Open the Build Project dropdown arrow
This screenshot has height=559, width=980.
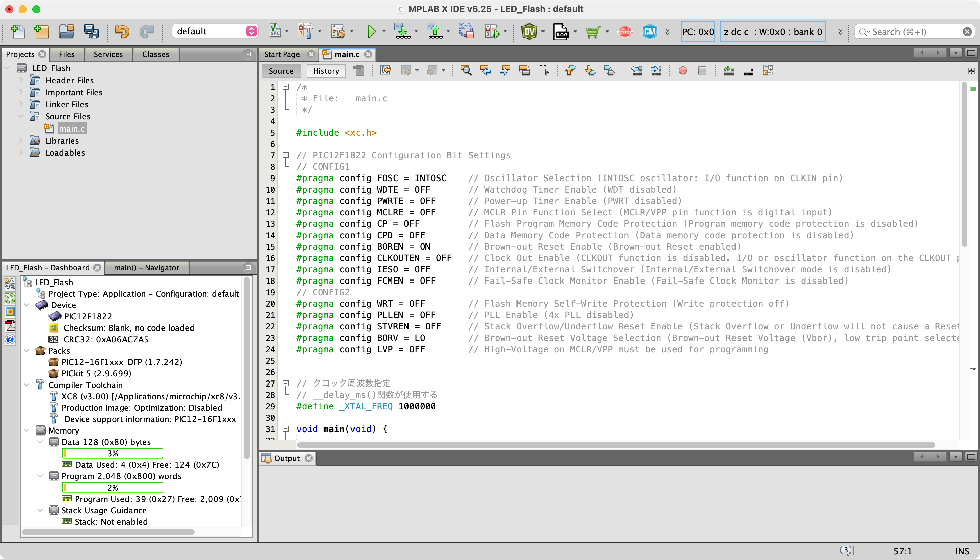[x=320, y=31]
